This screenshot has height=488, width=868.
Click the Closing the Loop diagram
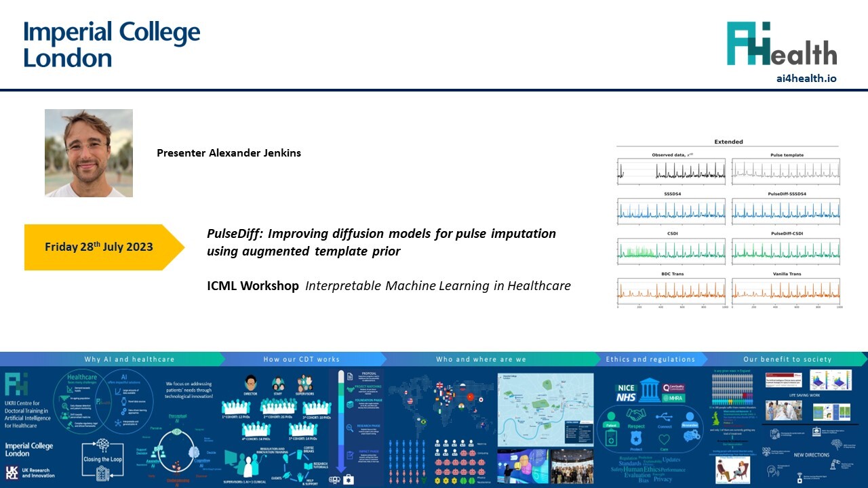pyautogui.click(x=102, y=459)
